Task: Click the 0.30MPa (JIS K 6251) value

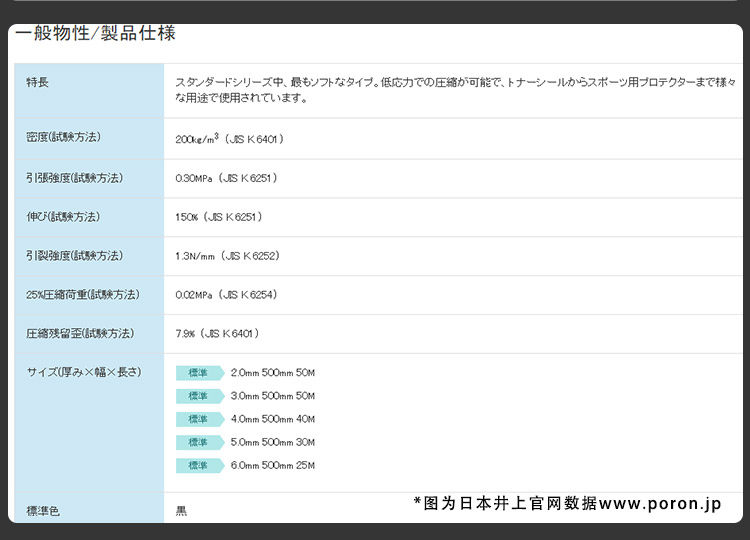Action: click(226, 178)
